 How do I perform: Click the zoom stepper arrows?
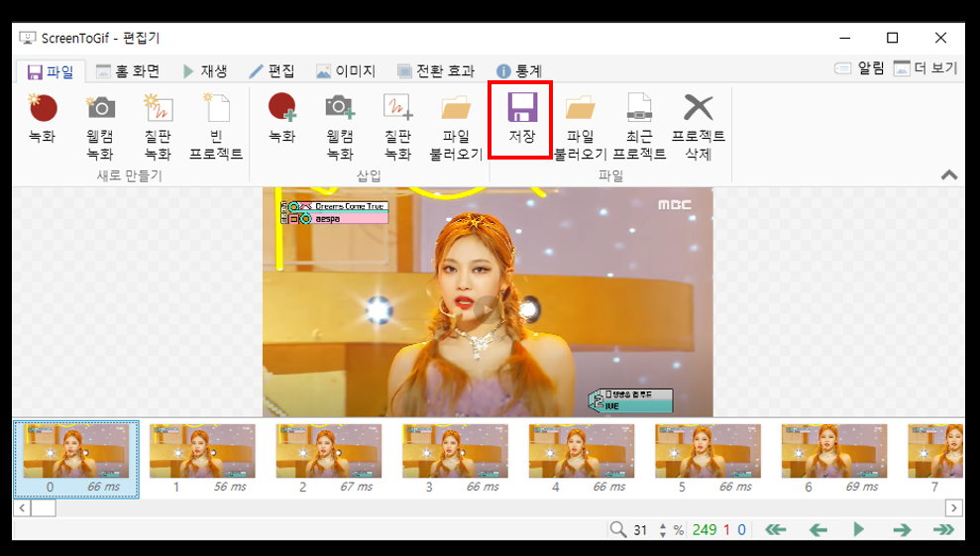pyautogui.click(x=663, y=530)
